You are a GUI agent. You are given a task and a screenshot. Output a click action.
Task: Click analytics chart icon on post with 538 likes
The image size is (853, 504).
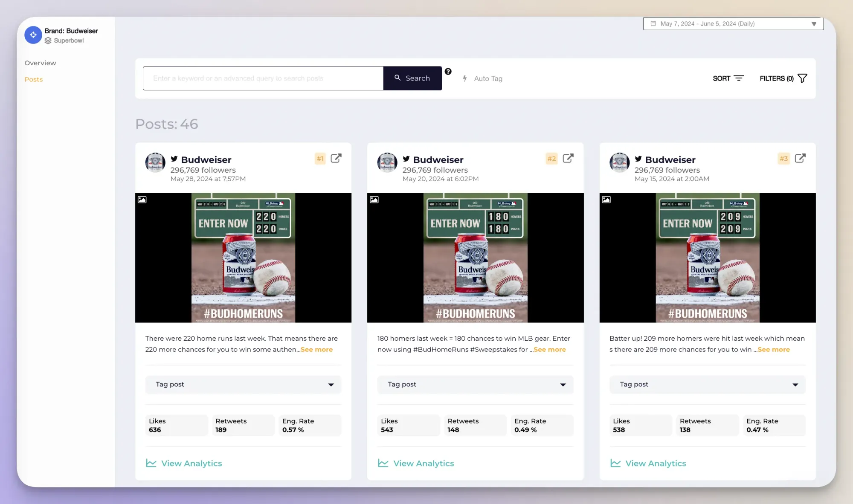(x=615, y=463)
